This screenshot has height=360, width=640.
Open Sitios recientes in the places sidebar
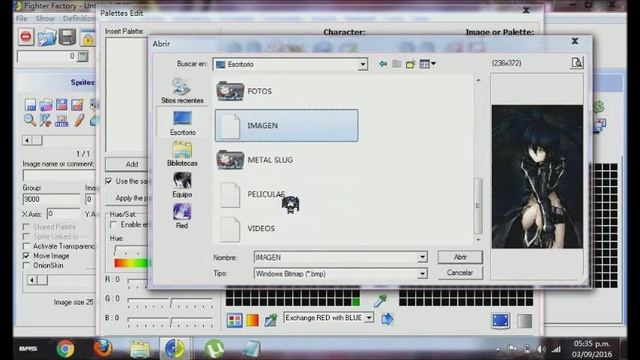click(182, 91)
